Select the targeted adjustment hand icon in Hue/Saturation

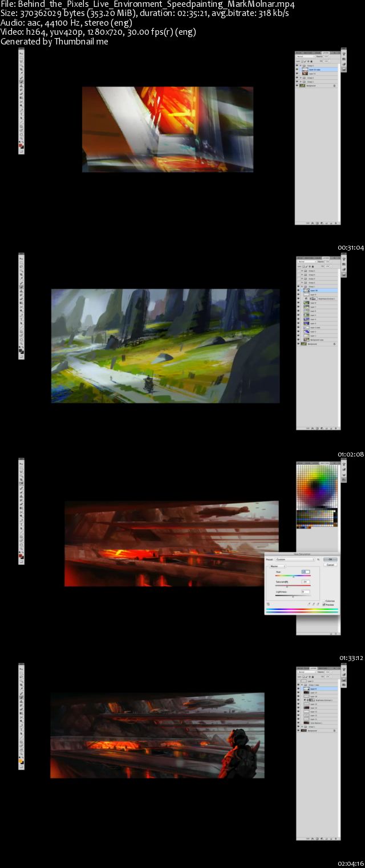[268, 604]
